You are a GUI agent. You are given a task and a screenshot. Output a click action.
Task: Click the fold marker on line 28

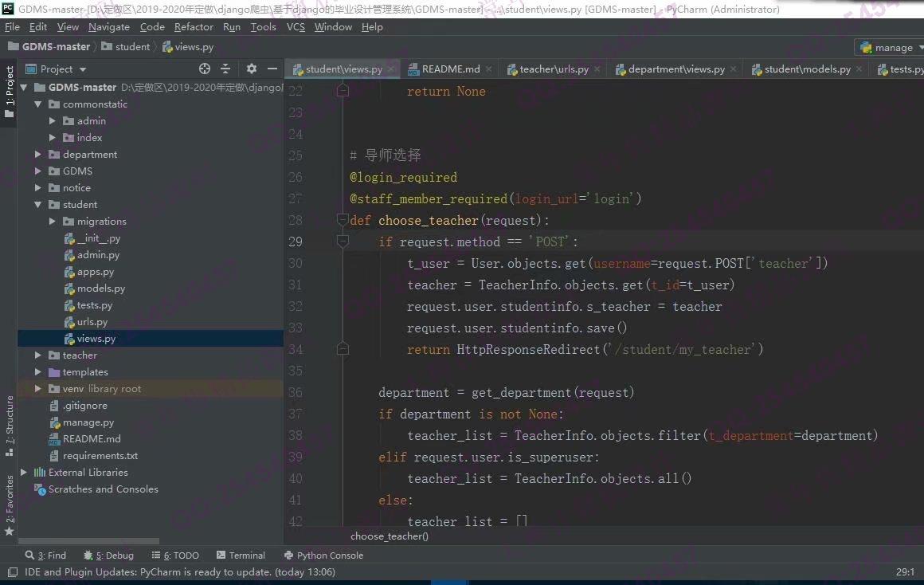[x=343, y=220]
